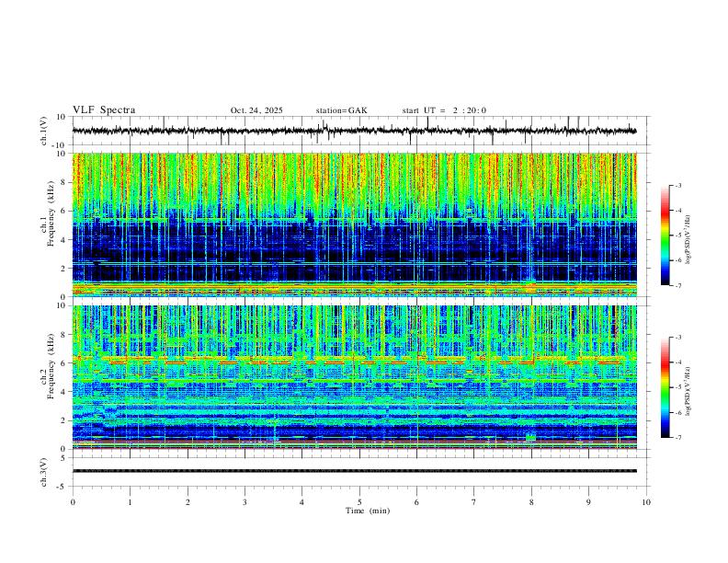Click the "station=GAK" label
This screenshot has height=563, width=728.
(x=341, y=110)
